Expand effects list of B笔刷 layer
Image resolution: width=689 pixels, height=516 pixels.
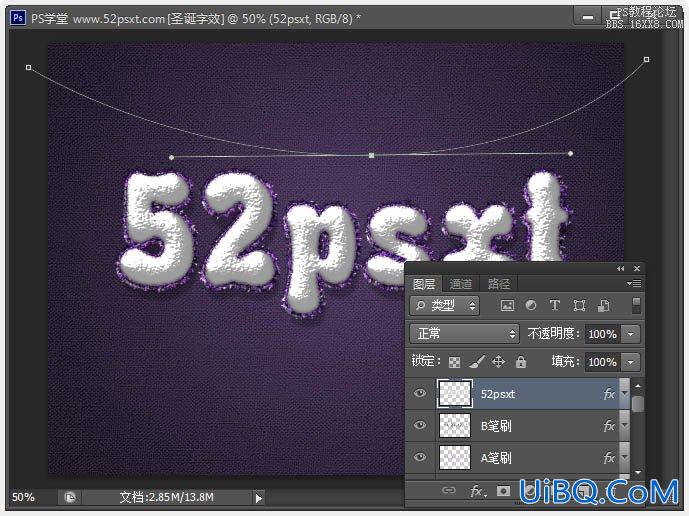coord(624,425)
